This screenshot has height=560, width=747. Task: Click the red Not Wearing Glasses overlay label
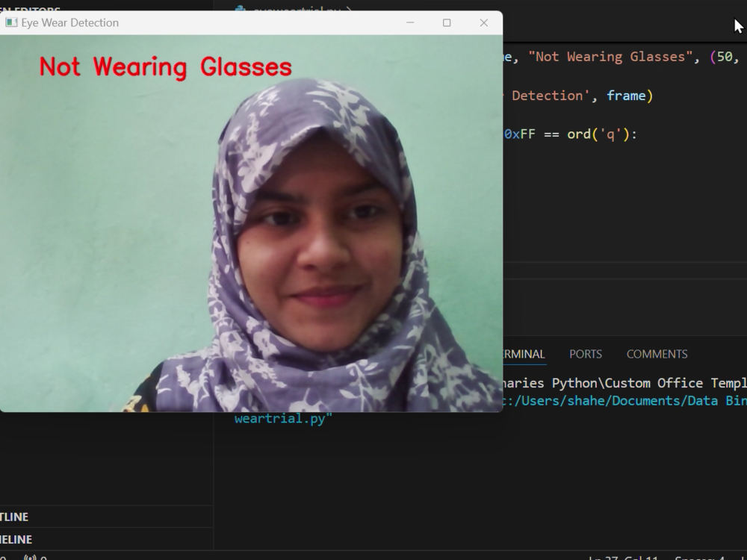pyautogui.click(x=165, y=67)
